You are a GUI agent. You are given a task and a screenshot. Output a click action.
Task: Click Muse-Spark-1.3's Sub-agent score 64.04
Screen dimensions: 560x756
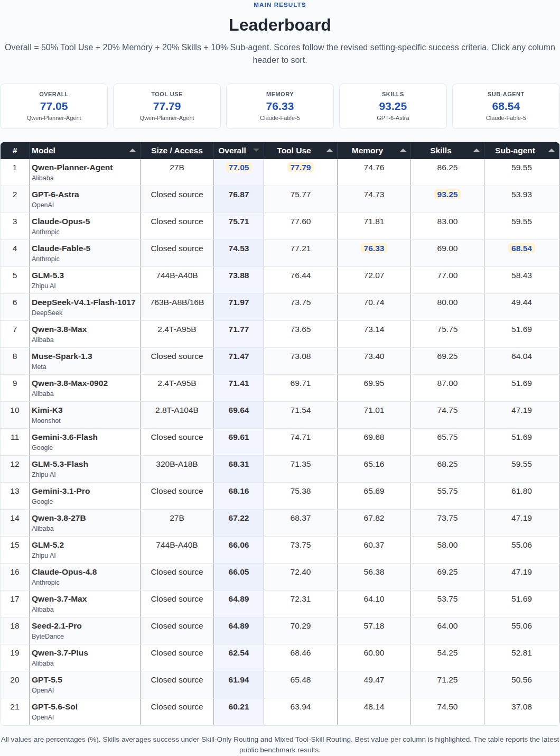coord(521,356)
